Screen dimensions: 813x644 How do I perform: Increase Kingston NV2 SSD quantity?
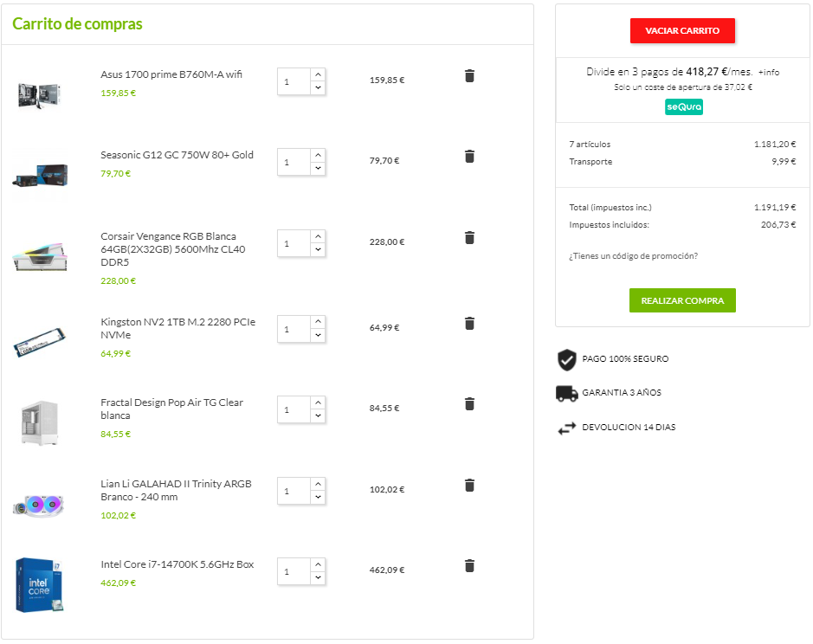318,322
